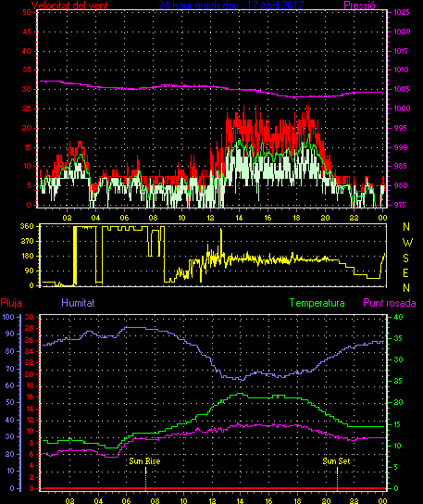This screenshot has width=423, height=504.
Task: Click the 975 value on pressure axis
Action: click(x=400, y=205)
